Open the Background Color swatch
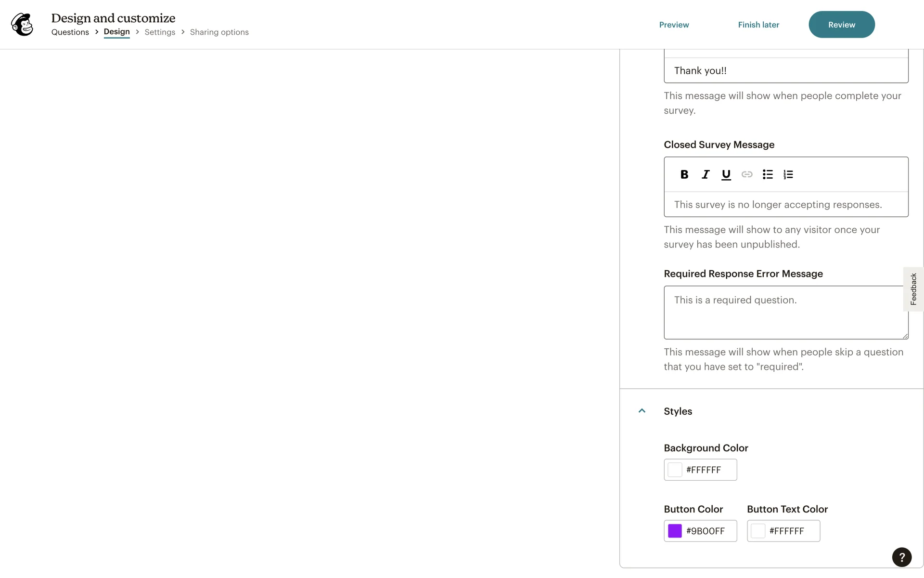Screen dimensions: 924x578 point(675,470)
